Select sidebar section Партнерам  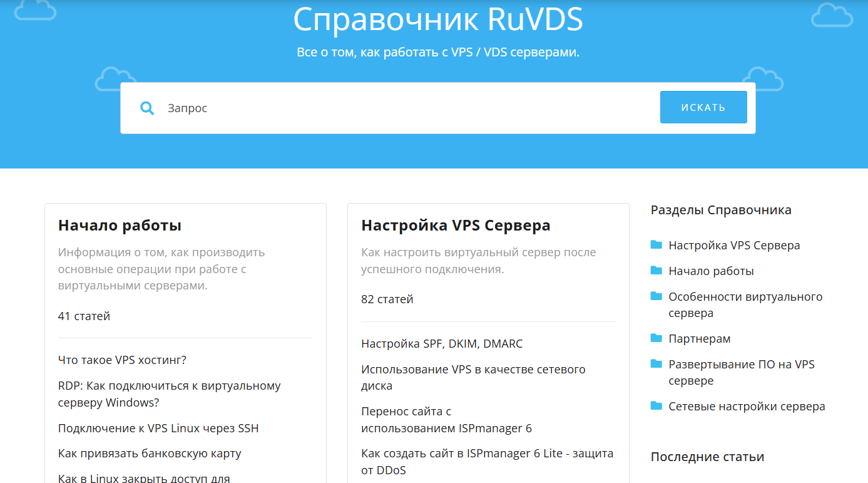pyautogui.click(x=700, y=339)
